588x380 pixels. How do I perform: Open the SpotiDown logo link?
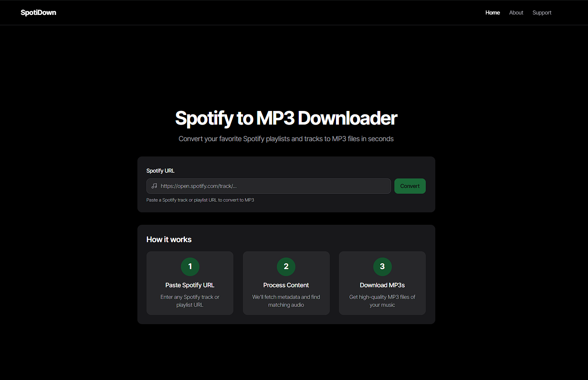(38, 12)
